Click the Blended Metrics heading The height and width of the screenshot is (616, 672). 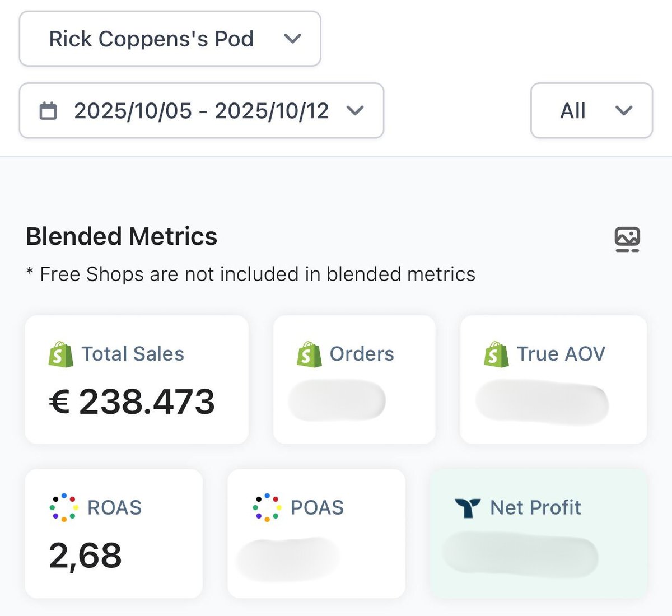[x=122, y=236]
